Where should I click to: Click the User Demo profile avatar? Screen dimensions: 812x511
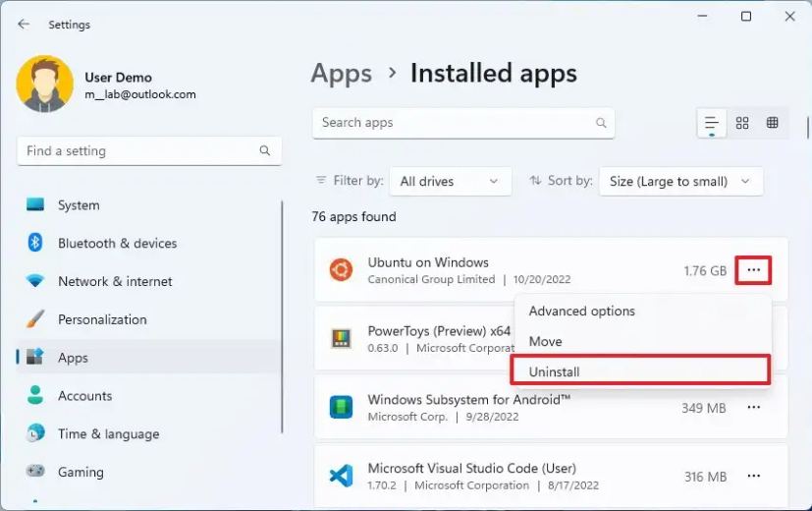click(x=44, y=85)
